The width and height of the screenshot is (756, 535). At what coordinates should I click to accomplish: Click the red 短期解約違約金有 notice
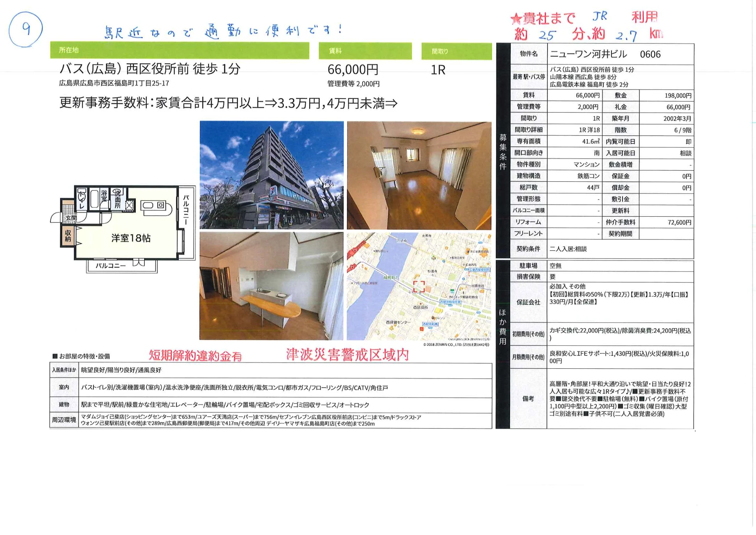pyautogui.click(x=195, y=355)
